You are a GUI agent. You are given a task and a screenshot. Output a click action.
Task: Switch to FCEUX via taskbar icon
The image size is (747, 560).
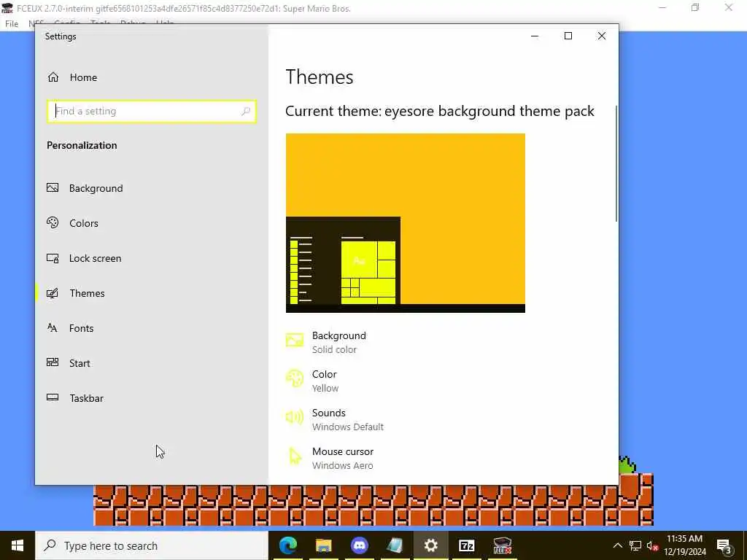click(502, 545)
